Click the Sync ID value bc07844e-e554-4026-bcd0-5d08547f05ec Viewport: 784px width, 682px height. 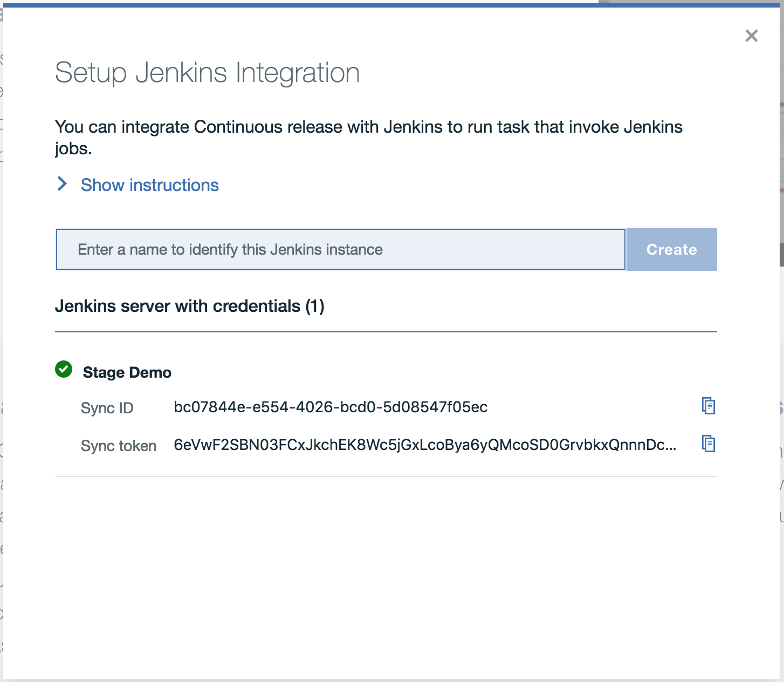coord(331,407)
